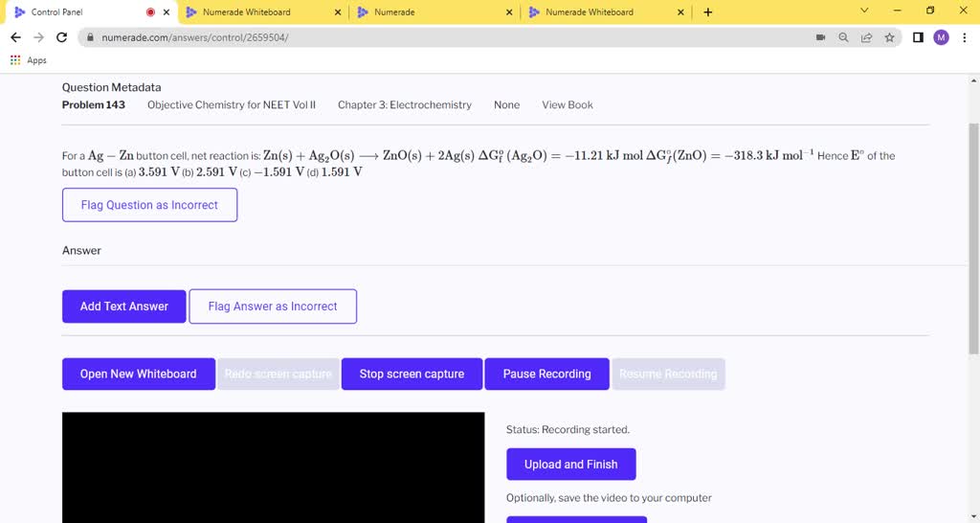The width and height of the screenshot is (980, 523).
Task: Click Flag Question as Incorrect
Action: click(x=149, y=205)
